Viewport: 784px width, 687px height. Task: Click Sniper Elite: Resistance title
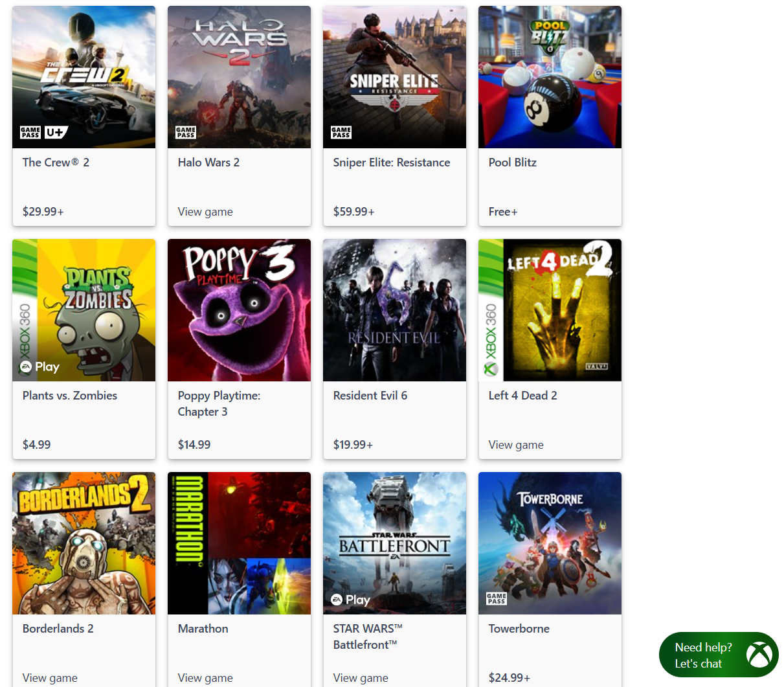click(x=392, y=163)
